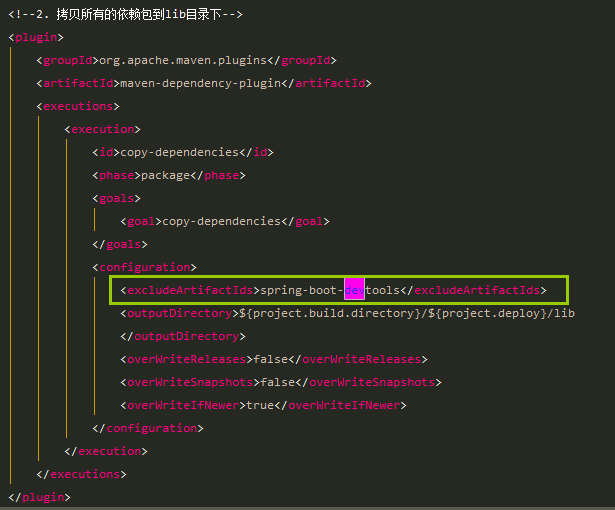This screenshot has height=510, width=615.
Task: Click the closing </phase> tag
Action: [x=218, y=175]
